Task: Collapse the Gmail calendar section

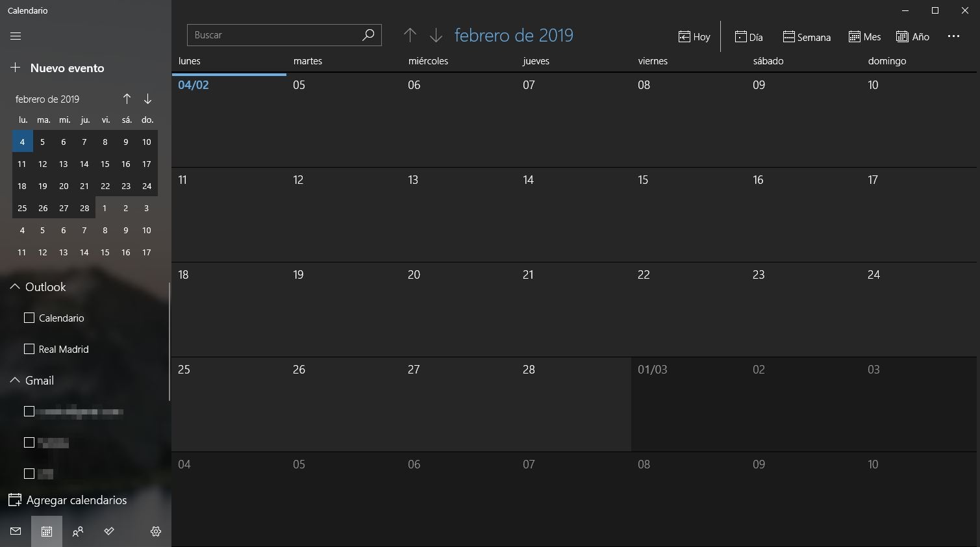Action: pyautogui.click(x=15, y=380)
